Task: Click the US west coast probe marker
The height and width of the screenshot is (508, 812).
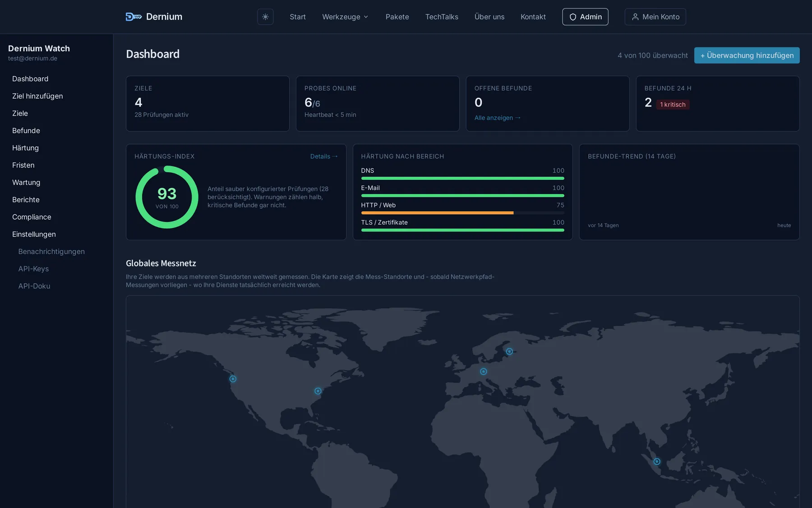Action: [233, 379]
